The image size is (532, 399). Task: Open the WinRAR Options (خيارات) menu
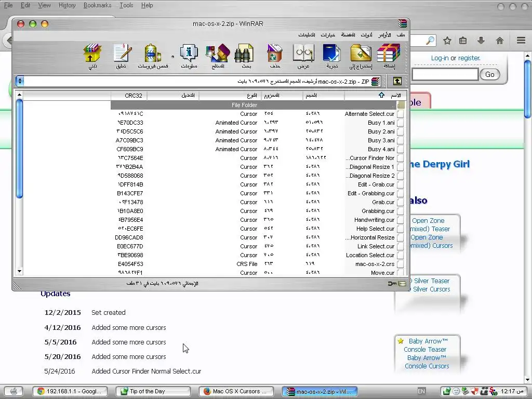click(x=328, y=35)
